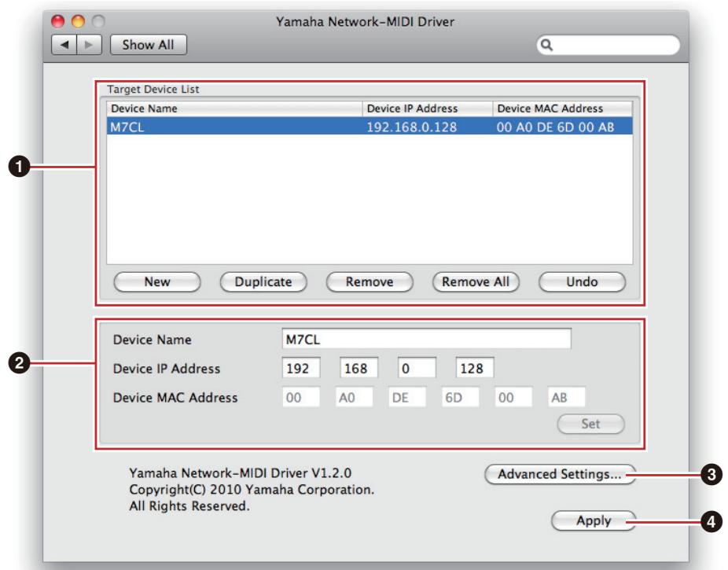Click MAC field showing DE

(407, 397)
